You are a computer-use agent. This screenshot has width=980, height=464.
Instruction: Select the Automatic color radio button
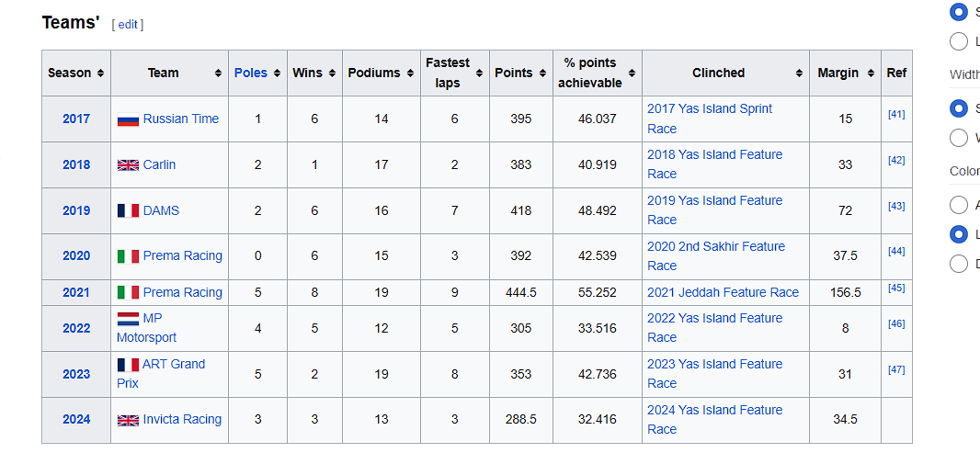coord(958,205)
